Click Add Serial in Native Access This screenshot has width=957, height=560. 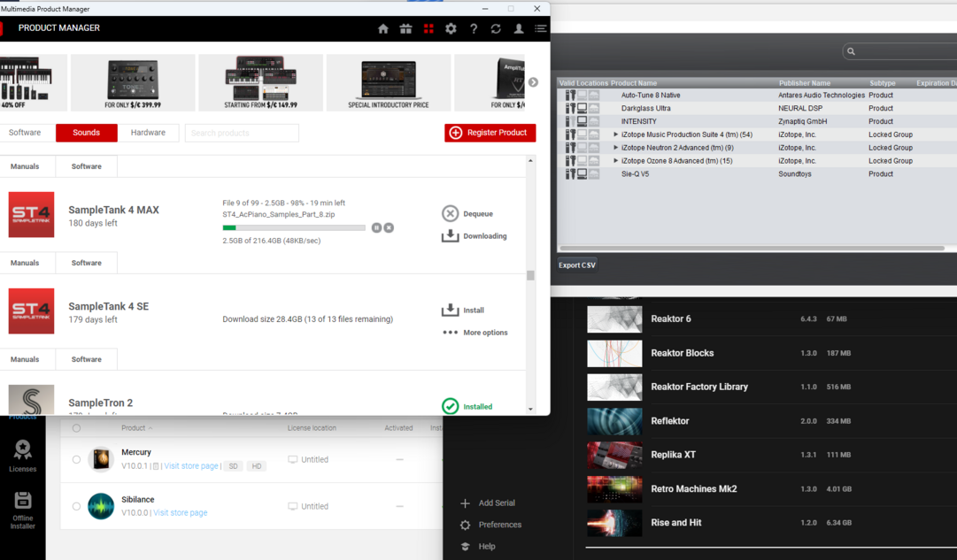[x=488, y=502]
